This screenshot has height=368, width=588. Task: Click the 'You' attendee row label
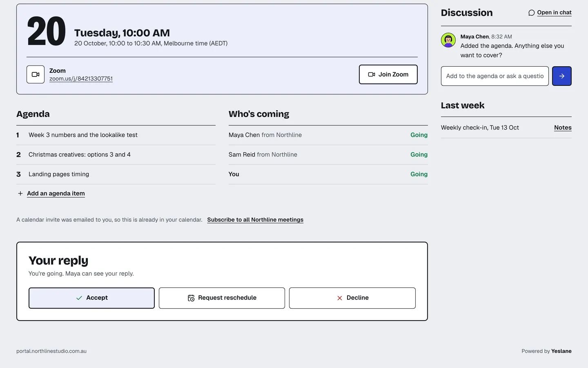[x=234, y=174]
